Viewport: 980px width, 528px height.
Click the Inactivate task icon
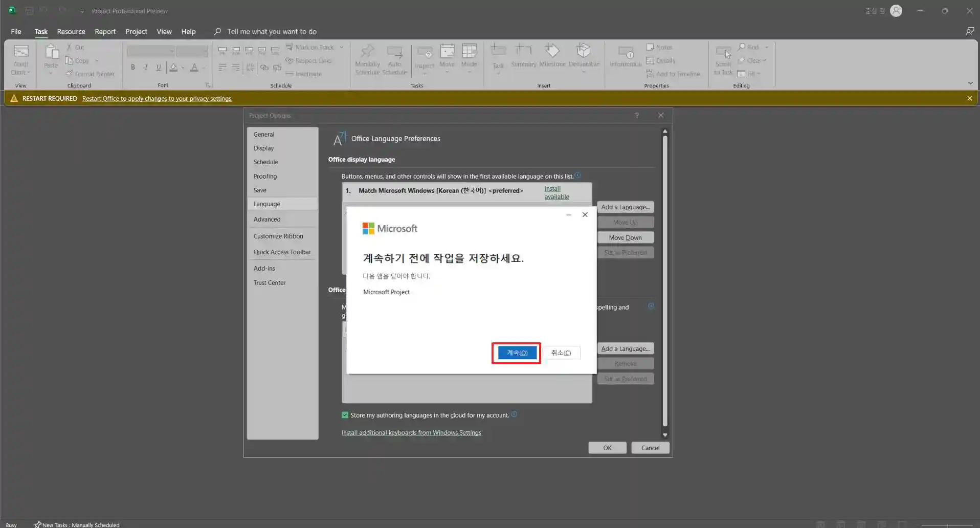point(289,74)
